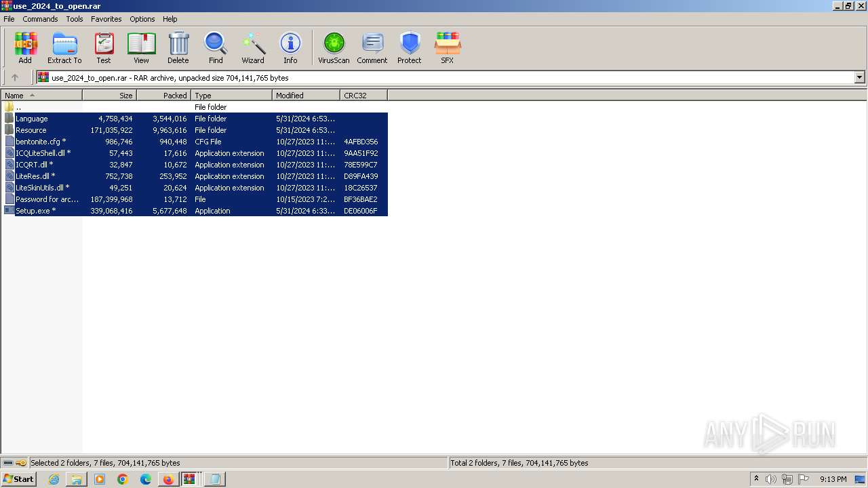
Task: Open the archive Comment tool
Action: tap(372, 47)
